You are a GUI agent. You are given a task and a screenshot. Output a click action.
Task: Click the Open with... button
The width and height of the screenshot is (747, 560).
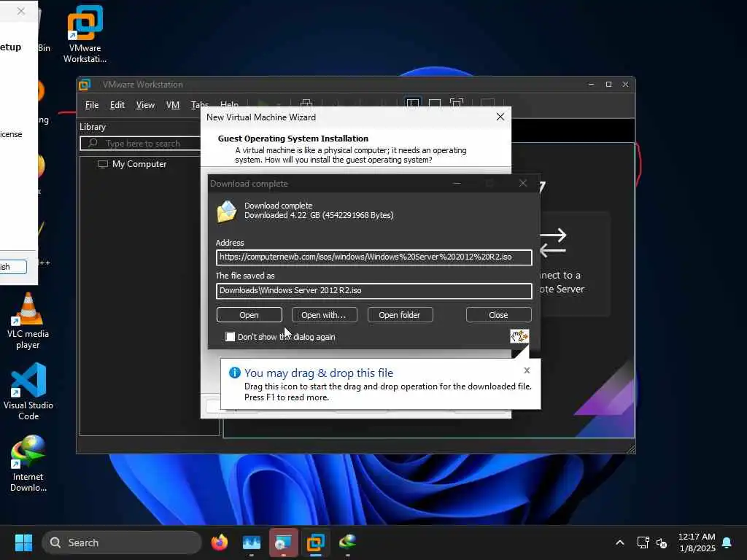point(324,315)
